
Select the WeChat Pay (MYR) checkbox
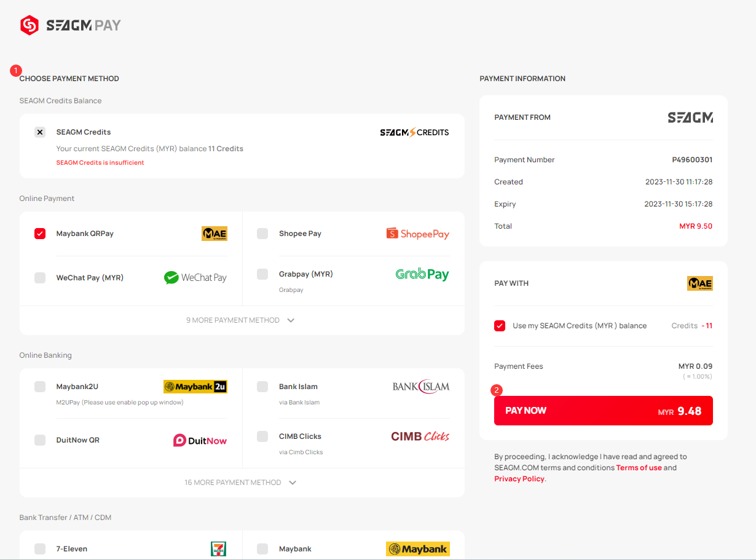point(40,278)
